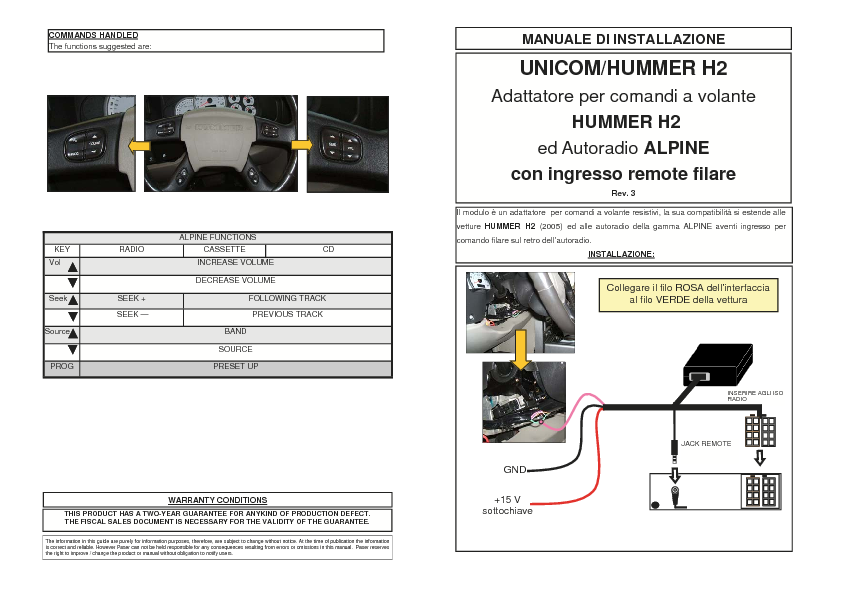Click the KEY column header cell
842x595 pixels.
tap(62, 250)
